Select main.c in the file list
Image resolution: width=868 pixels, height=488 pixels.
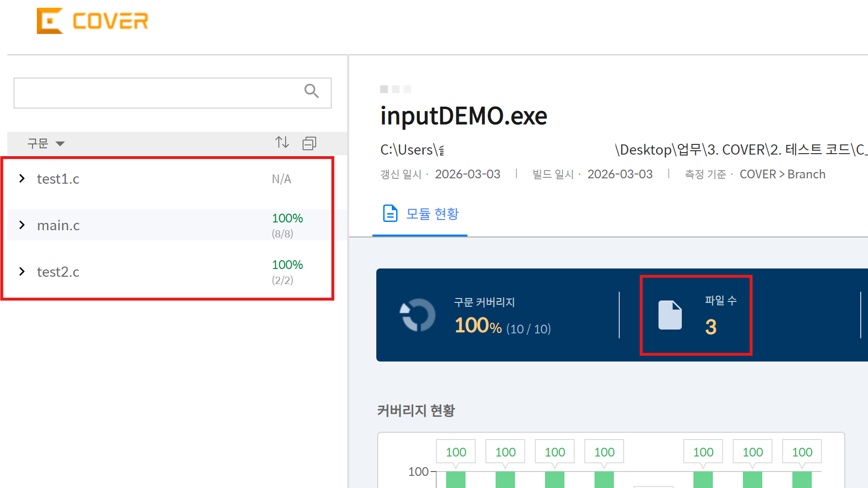pyautogui.click(x=58, y=225)
